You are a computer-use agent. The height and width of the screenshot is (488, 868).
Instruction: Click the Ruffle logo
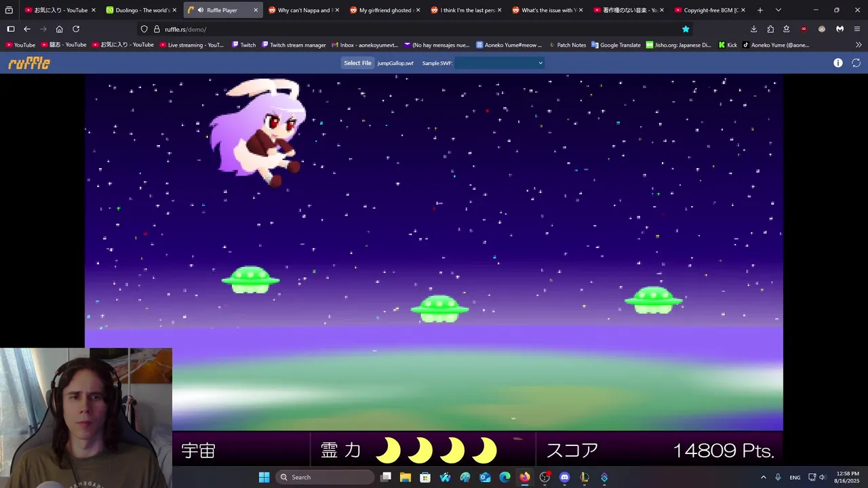pyautogui.click(x=29, y=63)
